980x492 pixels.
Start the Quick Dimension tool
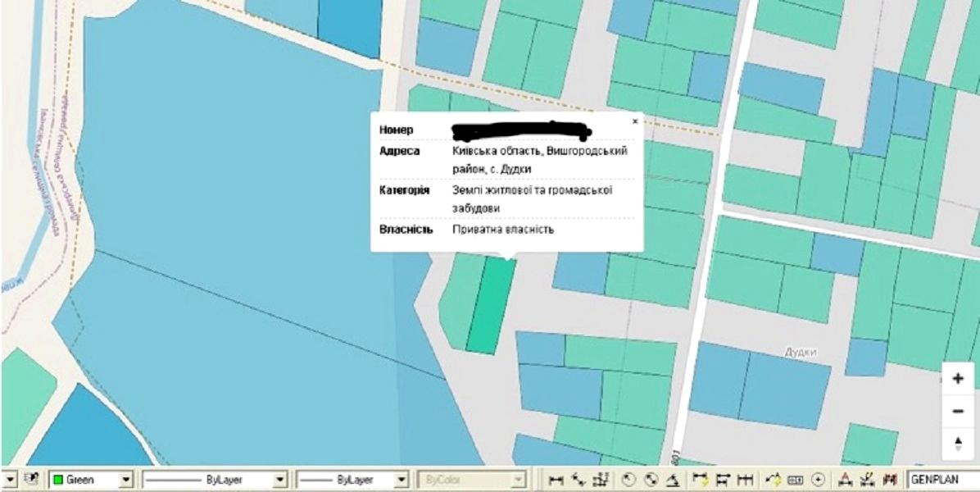point(701,480)
